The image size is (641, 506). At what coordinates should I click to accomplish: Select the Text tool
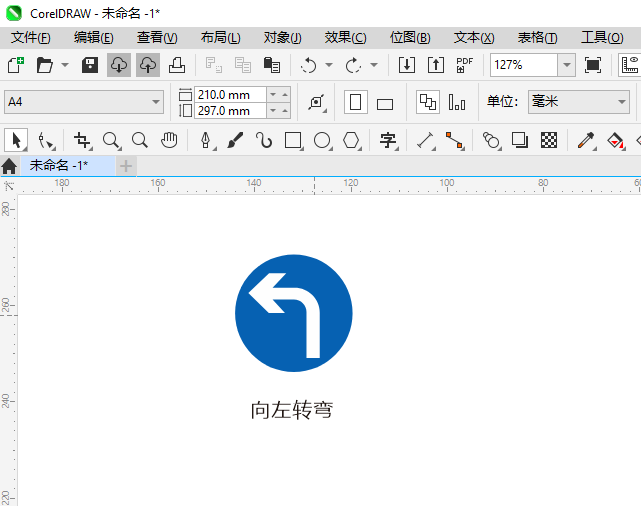tap(388, 141)
